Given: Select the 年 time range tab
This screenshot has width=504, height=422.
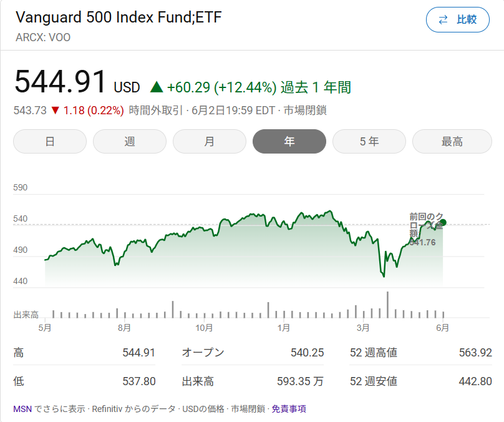Looking at the screenshot, I should point(289,142).
